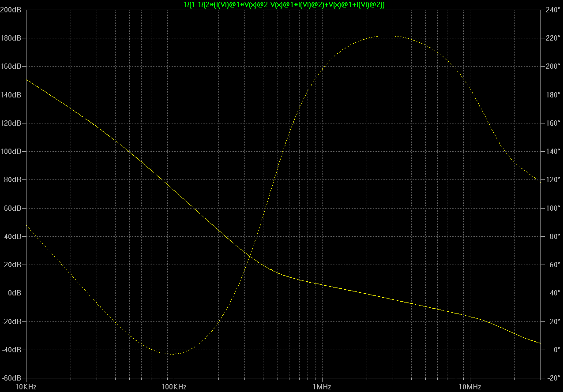Image resolution: width=563 pixels, height=392 pixels.
Task: Click the 240° phase axis label
Action: point(552,10)
